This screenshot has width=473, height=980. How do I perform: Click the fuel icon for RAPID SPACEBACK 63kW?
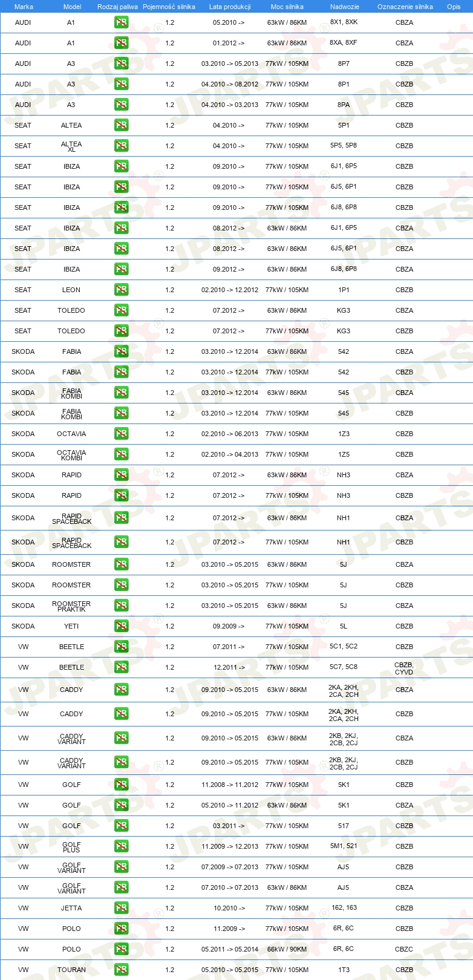(x=121, y=518)
